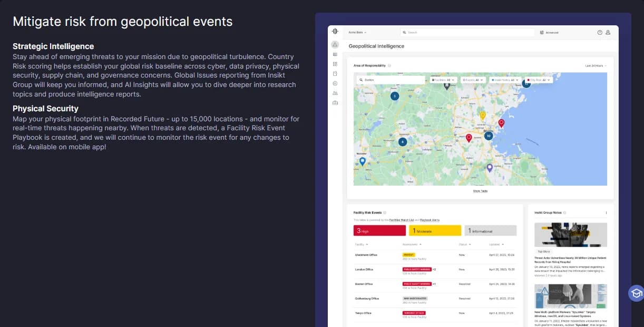Select the triangle alert icon in sidebar
Viewport: 644px width, 327px height.
coord(335,45)
